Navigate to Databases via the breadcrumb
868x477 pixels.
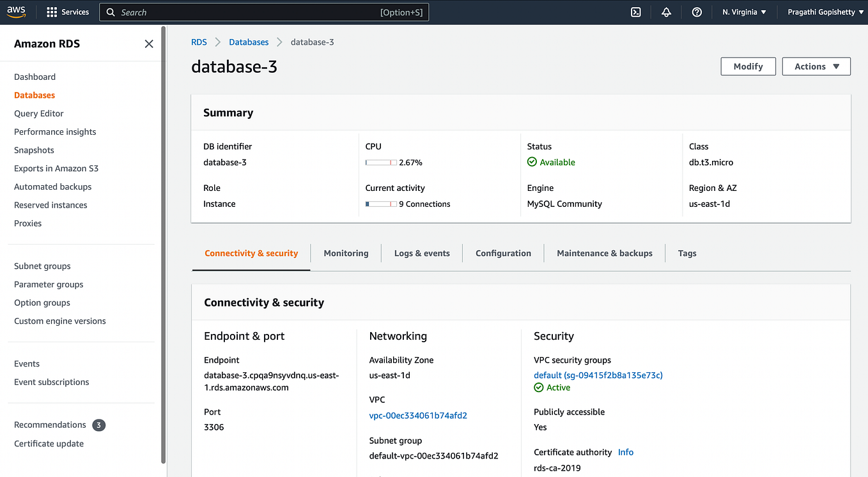[x=249, y=42]
